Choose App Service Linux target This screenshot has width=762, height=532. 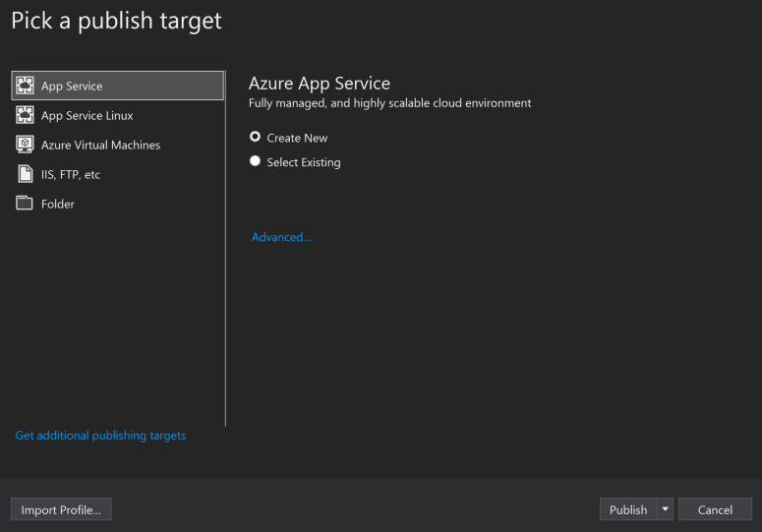pyautogui.click(x=118, y=115)
